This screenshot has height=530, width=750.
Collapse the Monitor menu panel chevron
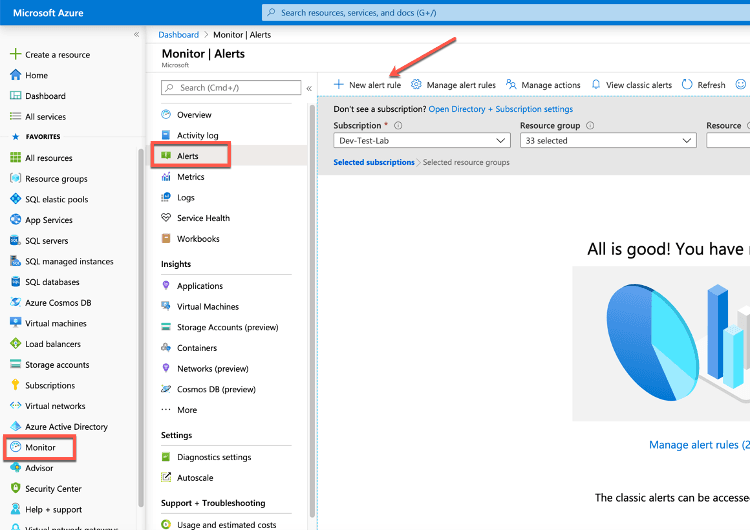(309, 88)
